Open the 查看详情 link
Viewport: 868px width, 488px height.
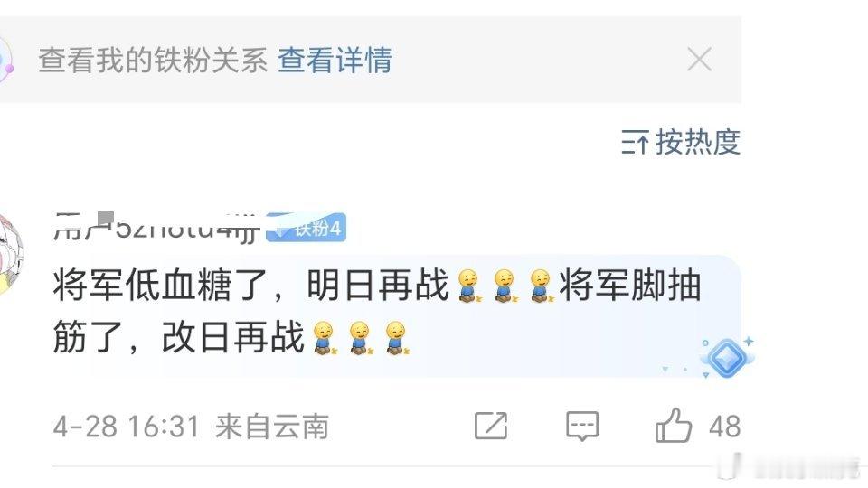click(x=335, y=60)
